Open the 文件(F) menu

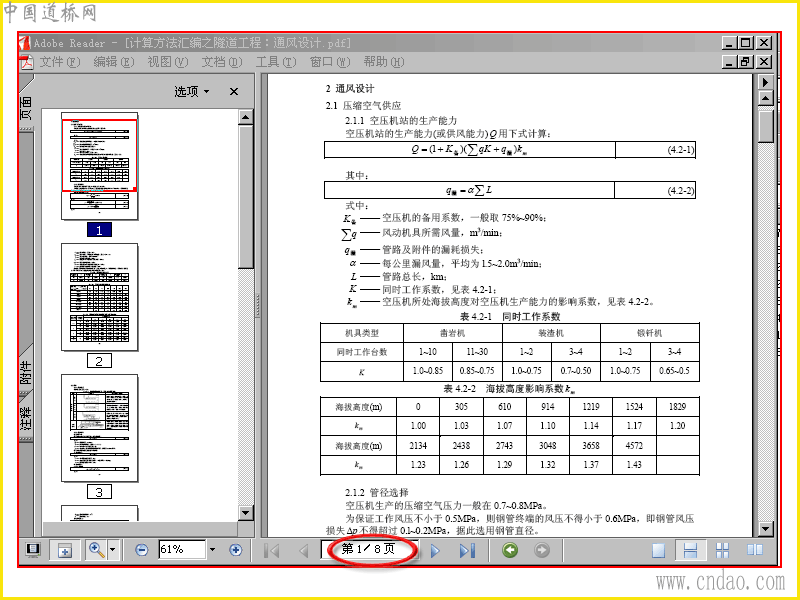coord(60,62)
